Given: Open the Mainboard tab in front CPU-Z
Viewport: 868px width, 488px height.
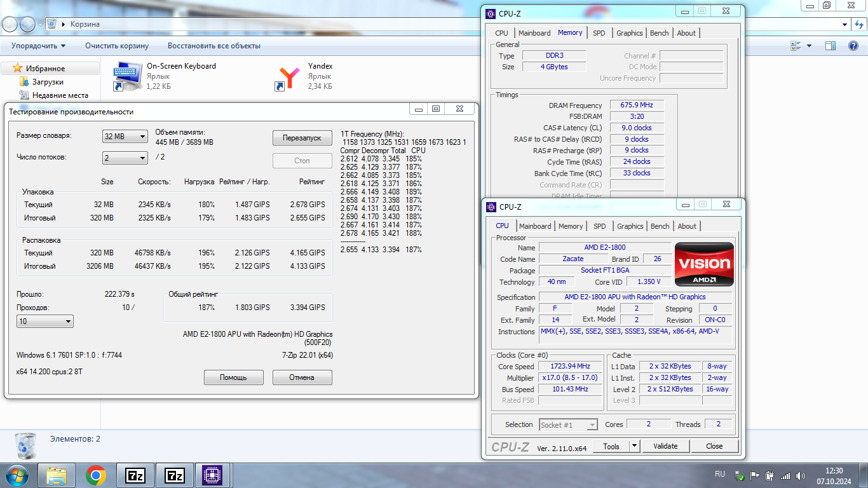Looking at the screenshot, I should (535, 226).
